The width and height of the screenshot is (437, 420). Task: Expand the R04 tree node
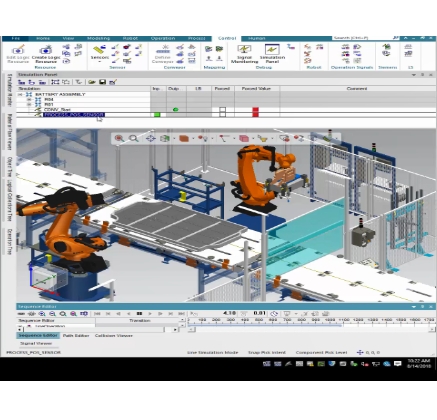[29, 99]
